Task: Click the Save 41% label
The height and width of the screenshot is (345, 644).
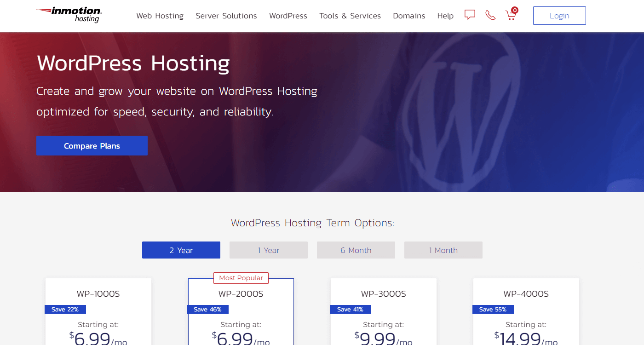Action: tap(350, 309)
